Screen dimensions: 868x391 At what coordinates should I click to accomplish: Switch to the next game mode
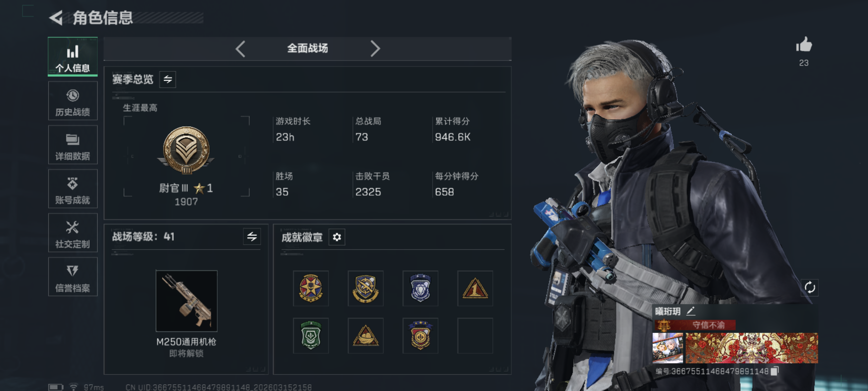[x=375, y=49]
